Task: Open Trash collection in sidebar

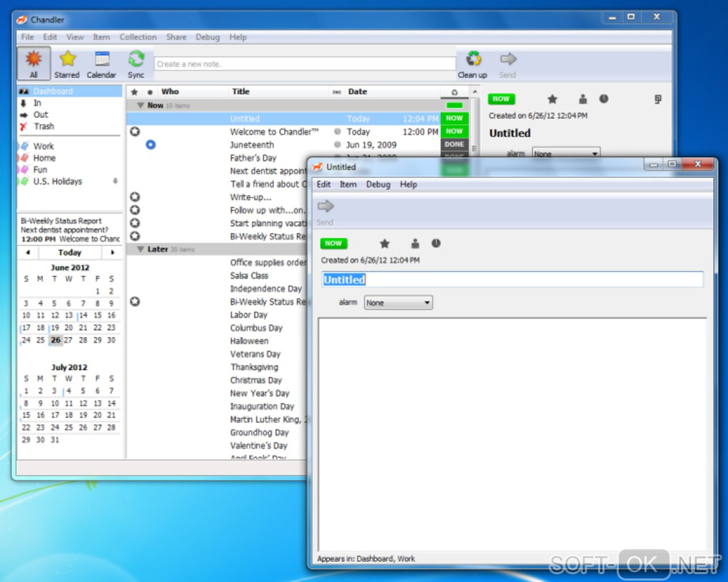Action: [70, 126]
